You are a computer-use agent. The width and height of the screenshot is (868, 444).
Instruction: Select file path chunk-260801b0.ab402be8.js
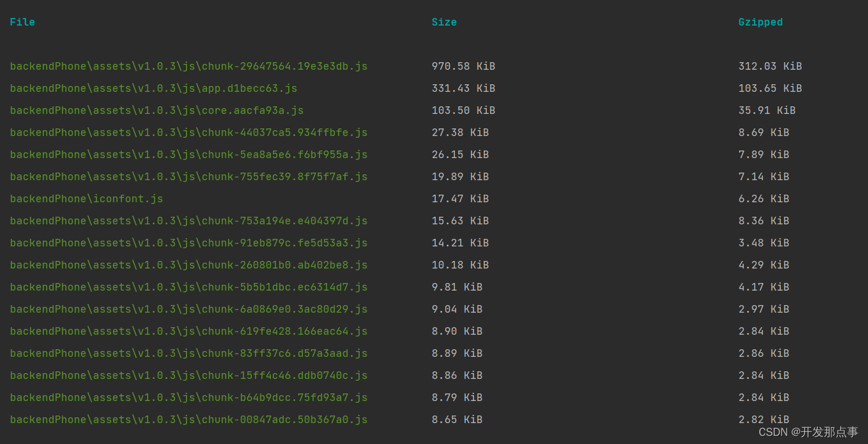click(x=189, y=265)
